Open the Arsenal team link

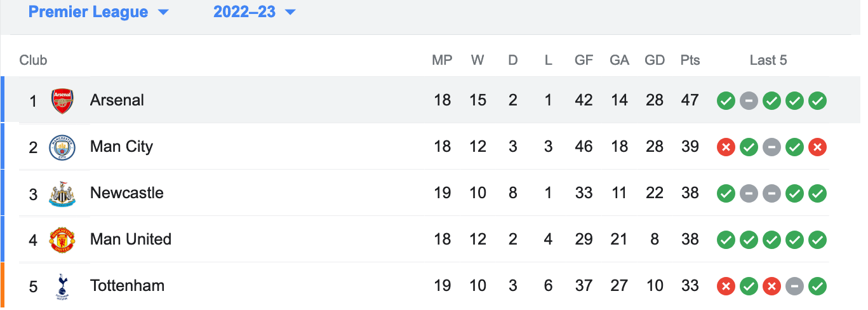click(117, 100)
